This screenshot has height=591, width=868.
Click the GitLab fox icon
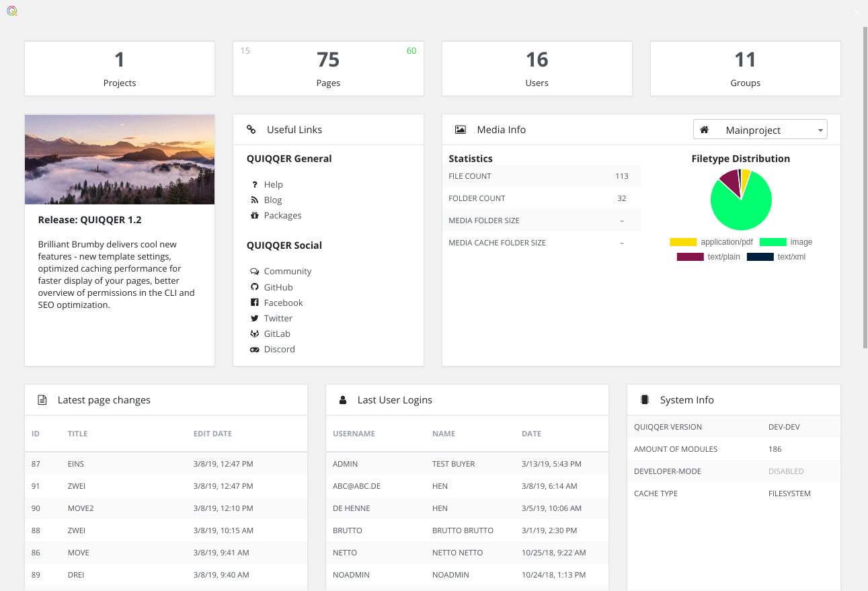(254, 333)
